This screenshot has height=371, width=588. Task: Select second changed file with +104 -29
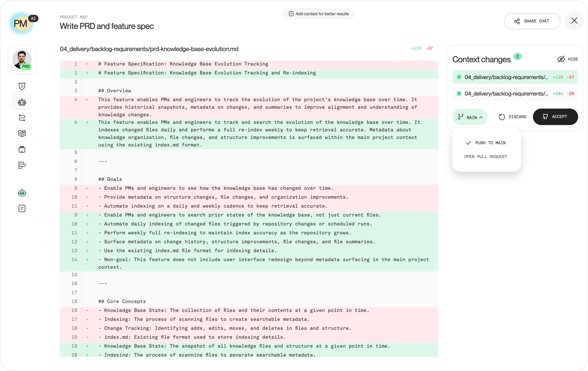(x=515, y=93)
